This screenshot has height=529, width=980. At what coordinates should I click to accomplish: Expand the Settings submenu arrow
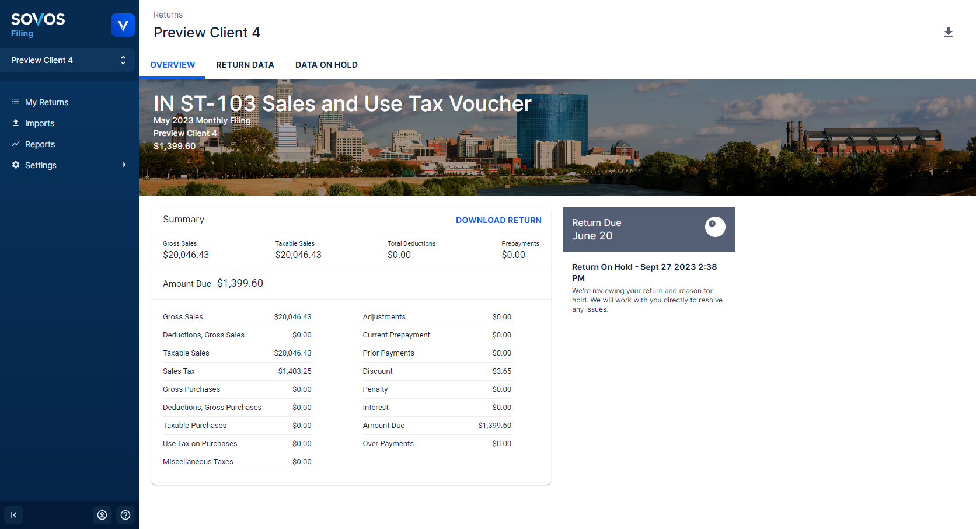pyautogui.click(x=124, y=165)
